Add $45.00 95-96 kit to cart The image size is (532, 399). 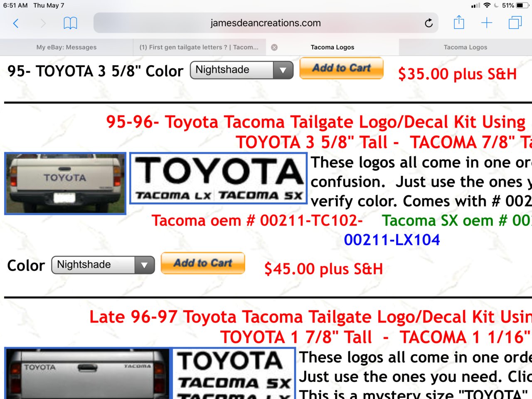[203, 263]
